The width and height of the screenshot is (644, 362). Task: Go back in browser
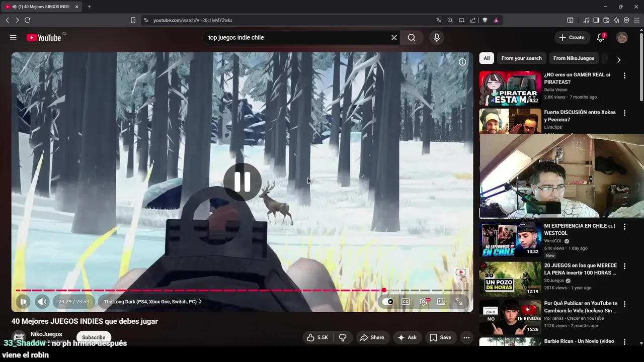[x=7, y=20]
